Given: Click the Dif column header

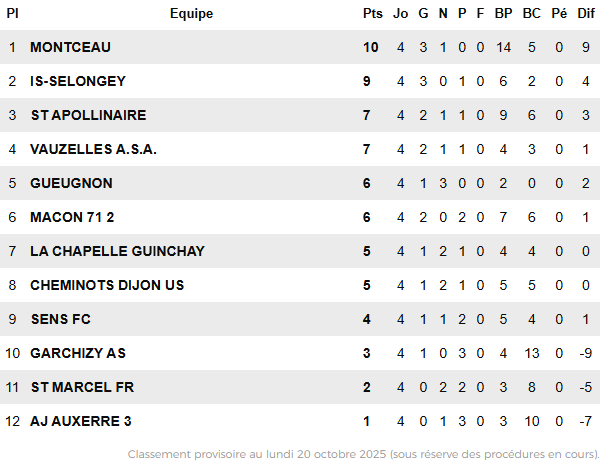Looking at the screenshot, I should click(x=586, y=14).
